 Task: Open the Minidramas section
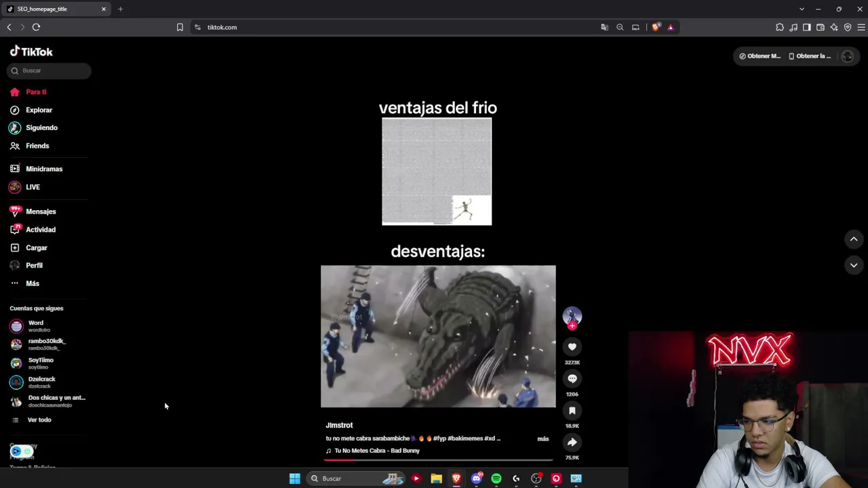(x=36, y=169)
